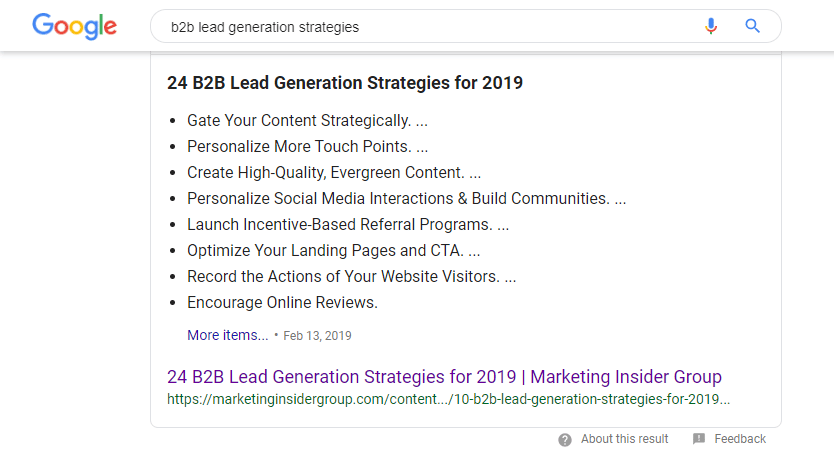Click the Feedback flag icon
This screenshot has width=834, height=459.
click(x=699, y=439)
